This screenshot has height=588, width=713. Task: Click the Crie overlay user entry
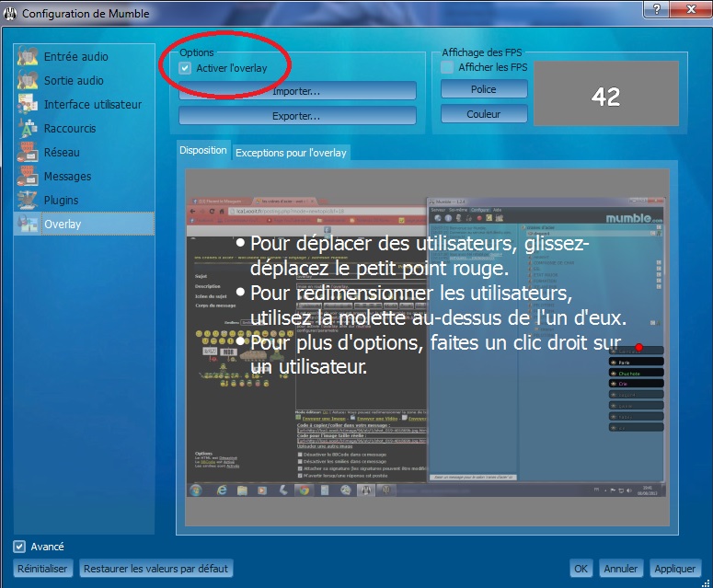point(636,384)
